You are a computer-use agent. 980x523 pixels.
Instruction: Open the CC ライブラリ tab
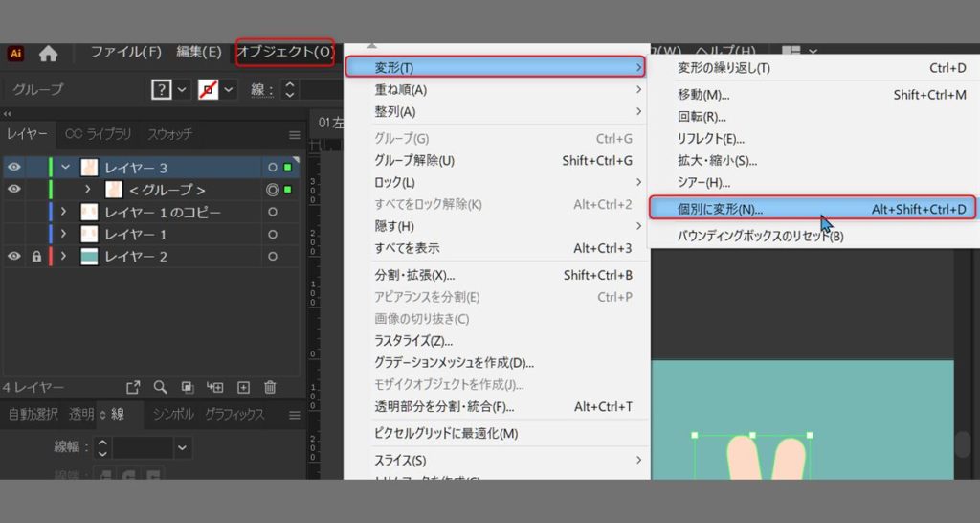click(x=97, y=134)
